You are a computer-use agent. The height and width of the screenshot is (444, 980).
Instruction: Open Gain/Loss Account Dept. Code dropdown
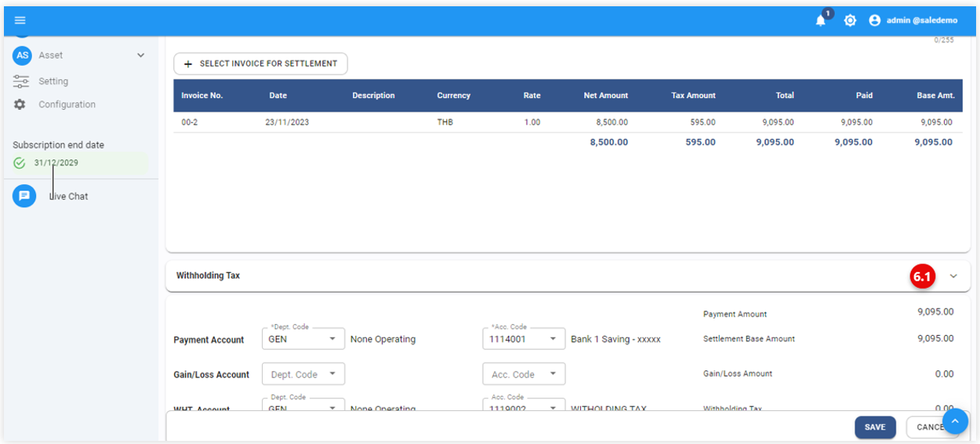pos(332,375)
